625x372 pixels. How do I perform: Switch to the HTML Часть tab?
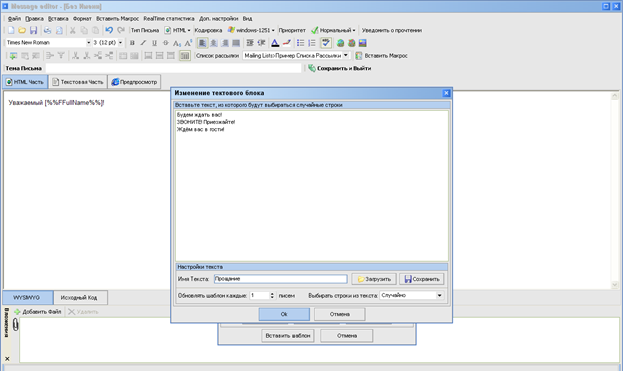point(25,82)
